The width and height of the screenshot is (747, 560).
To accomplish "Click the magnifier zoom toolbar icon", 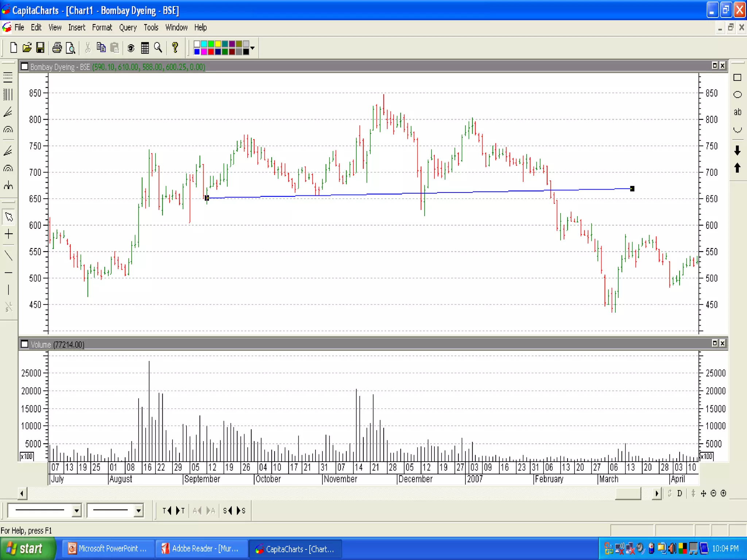I will (158, 48).
